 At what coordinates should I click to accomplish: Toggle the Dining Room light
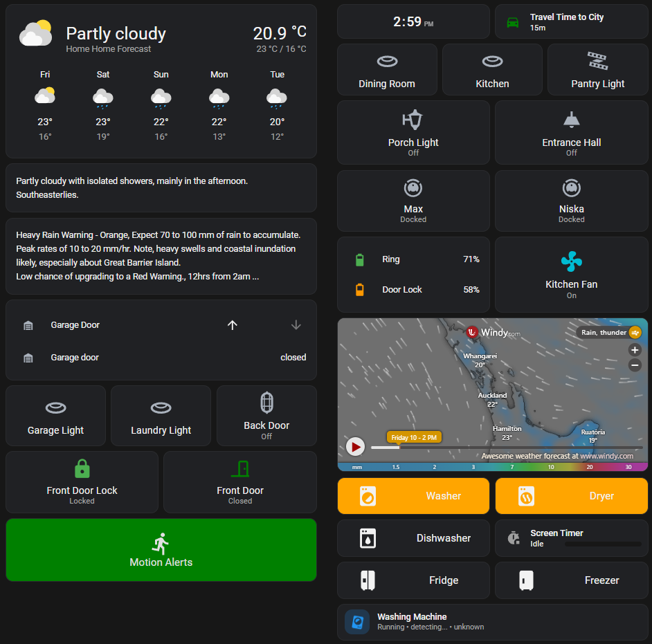(387, 70)
